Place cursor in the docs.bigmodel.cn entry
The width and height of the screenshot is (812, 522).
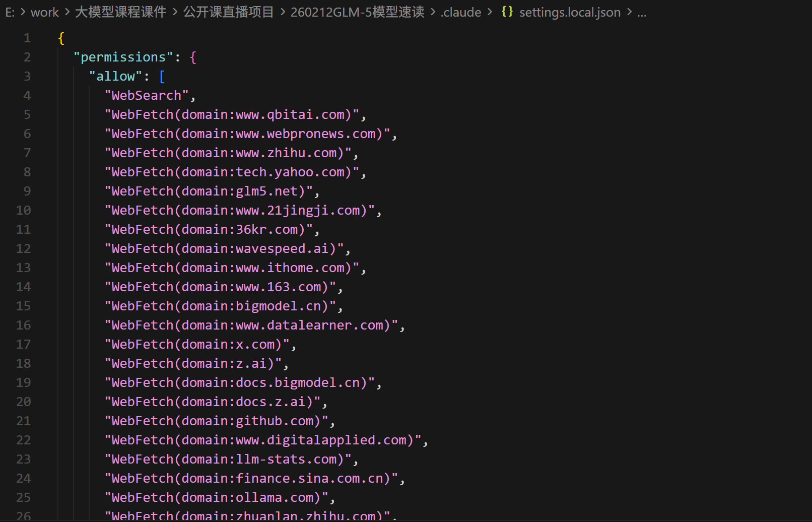pos(240,383)
